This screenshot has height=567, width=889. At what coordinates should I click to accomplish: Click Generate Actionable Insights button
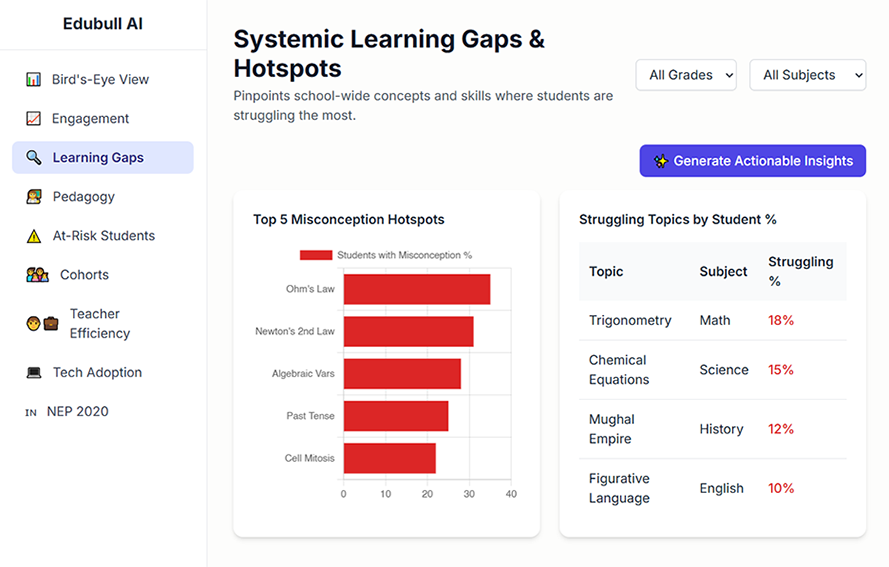(x=753, y=161)
